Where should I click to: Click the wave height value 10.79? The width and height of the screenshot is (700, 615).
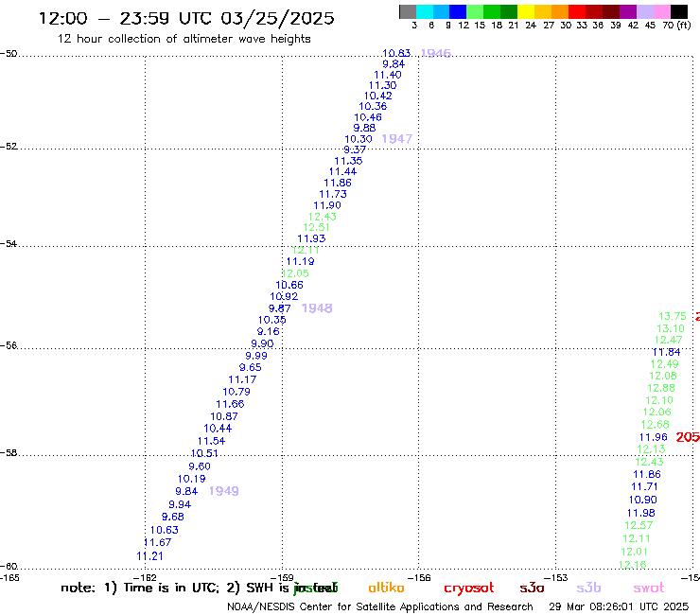236,392
